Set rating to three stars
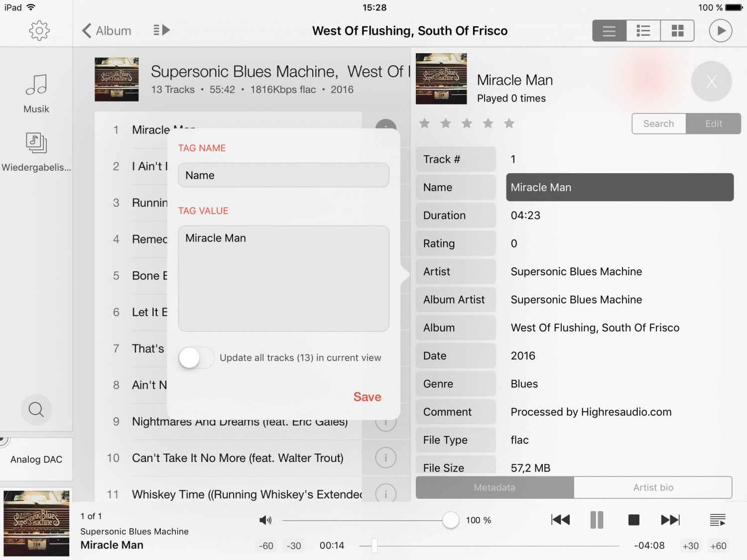747x560 pixels. click(x=467, y=123)
